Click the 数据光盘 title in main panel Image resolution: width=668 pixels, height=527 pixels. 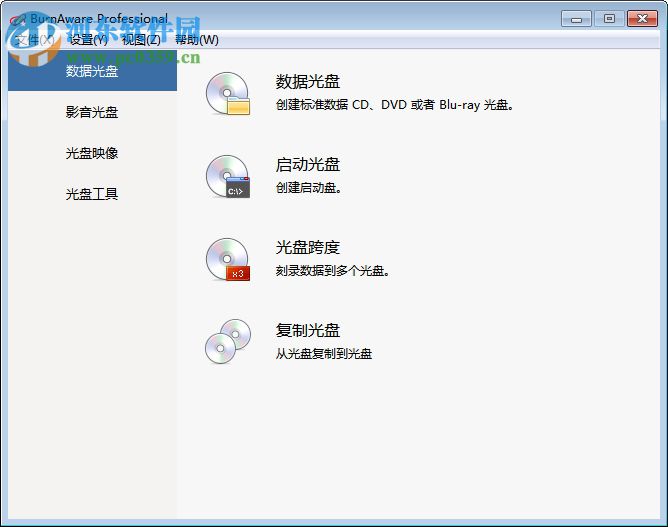(x=308, y=82)
